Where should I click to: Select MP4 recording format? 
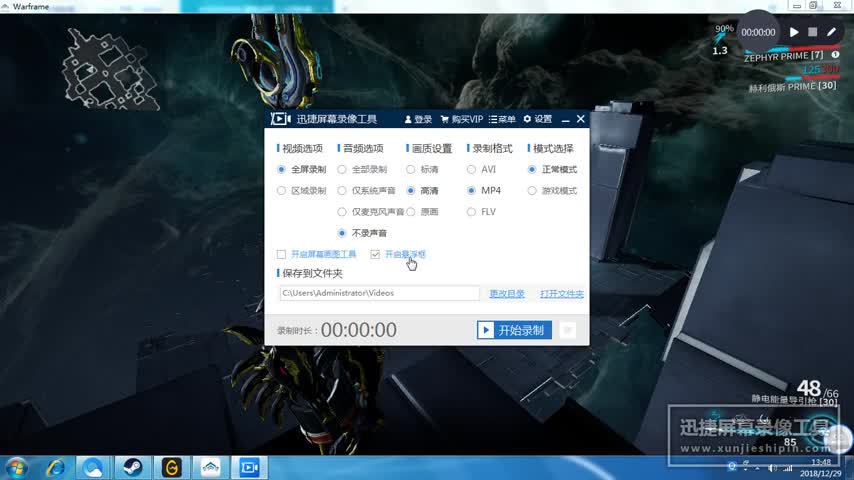(x=484, y=191)
